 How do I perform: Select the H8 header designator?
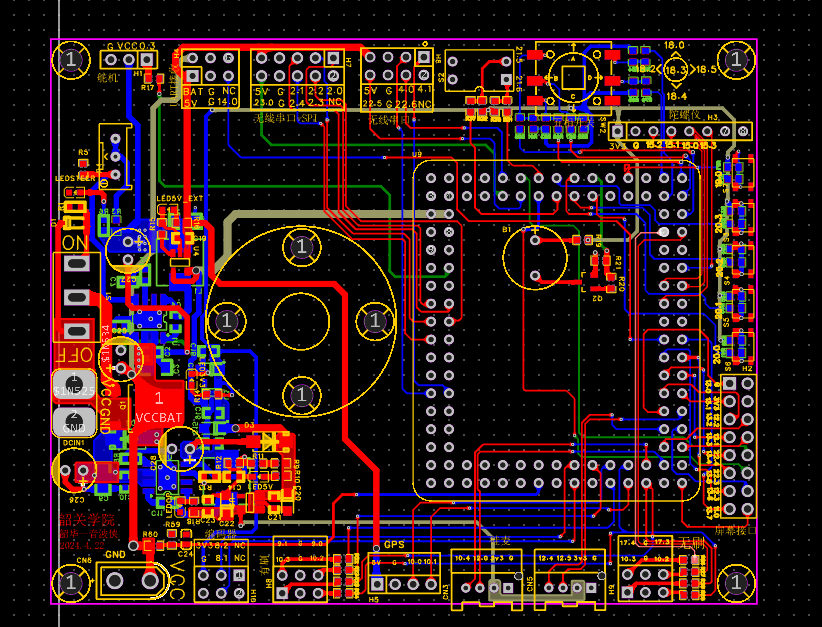point(269,582)
